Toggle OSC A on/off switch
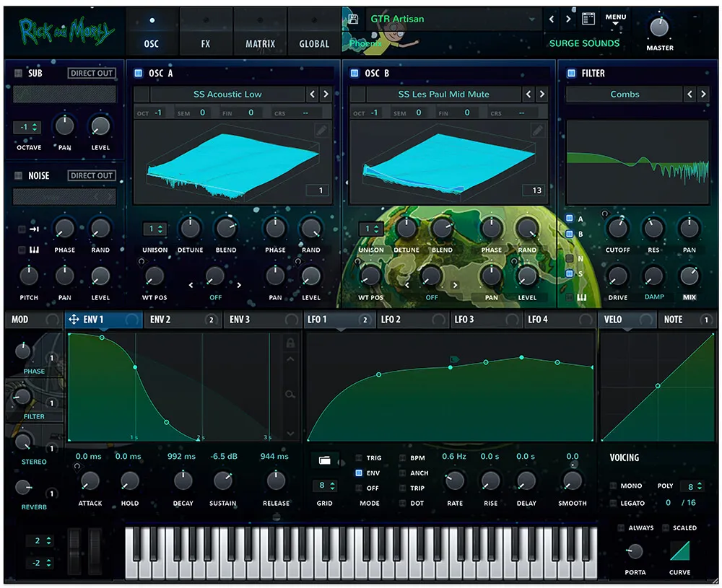The height and width of the screenshot is (588, 722). coord(138,73)
